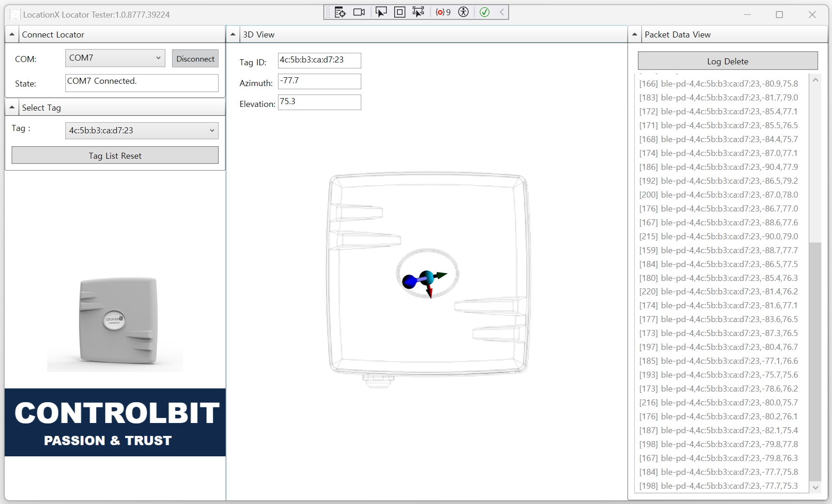This screenshot has height=504, width=832.
Task: Open the binding failures error counter
Action: point(443,12)
